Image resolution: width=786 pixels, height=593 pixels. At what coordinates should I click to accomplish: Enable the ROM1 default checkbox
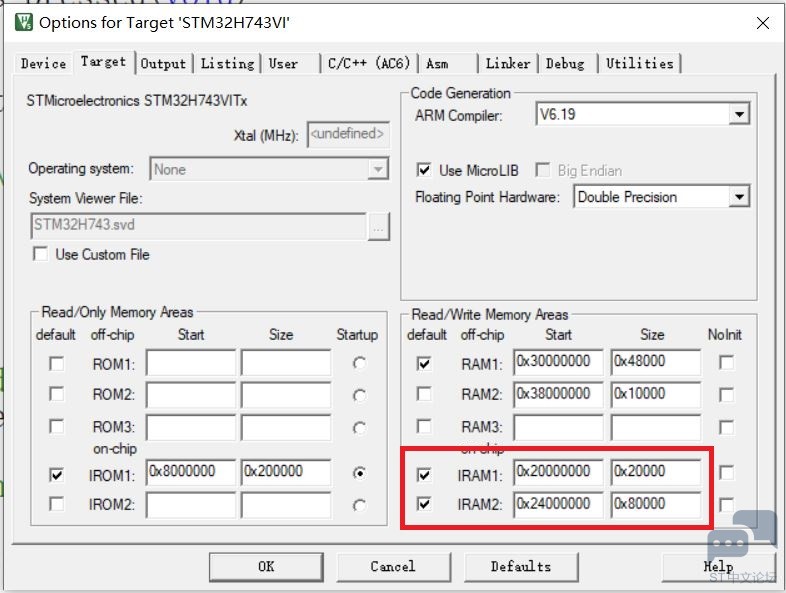coord(57,363)
